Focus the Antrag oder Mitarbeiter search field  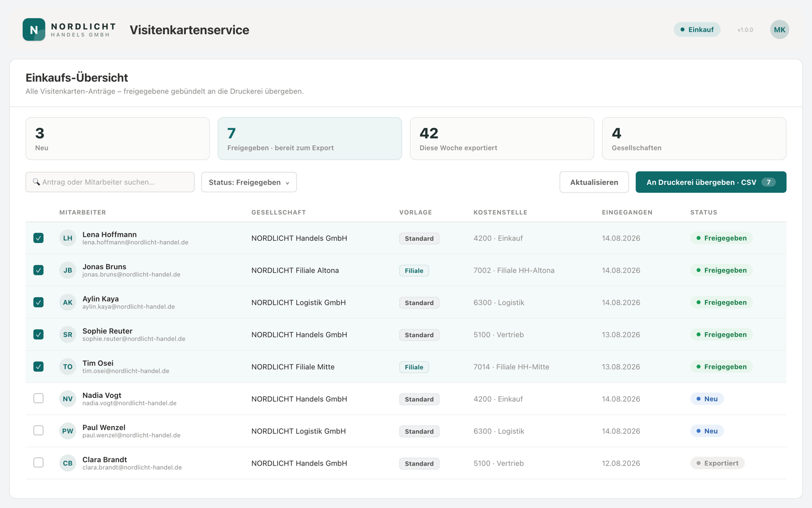click(x=110, y=182)
